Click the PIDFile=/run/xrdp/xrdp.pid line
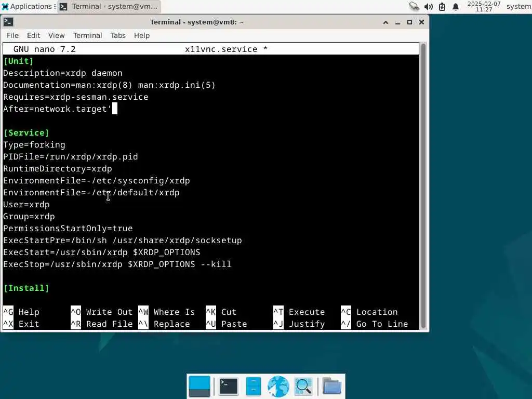Image resolution: width=532 pixels, height=399 pixels. pos(71,157)
